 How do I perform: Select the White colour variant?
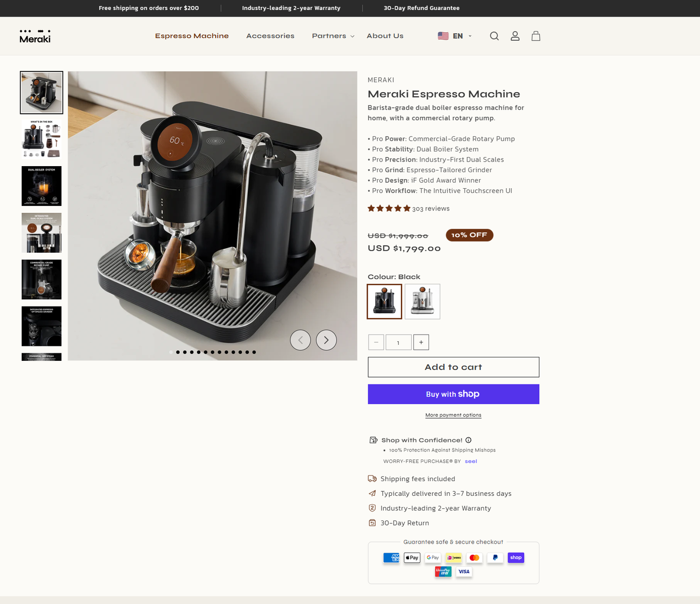click(422, 301)
